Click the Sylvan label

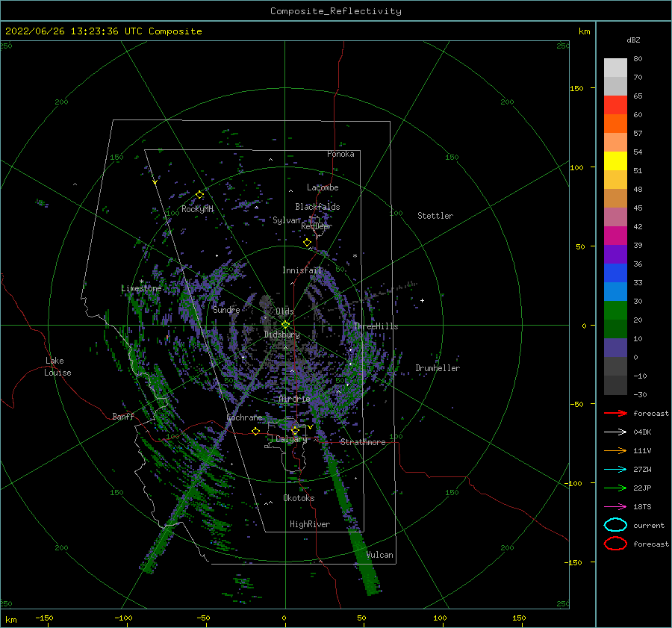tap(286, 220)
